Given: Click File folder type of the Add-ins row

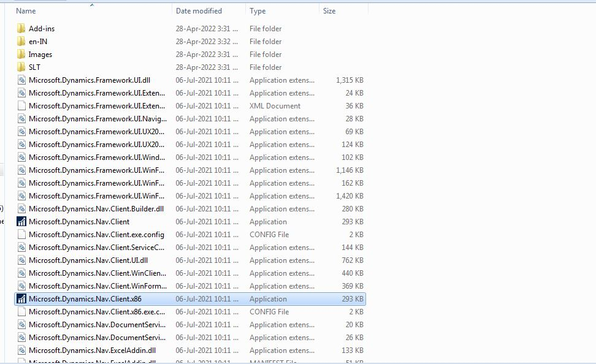Looking at the screenshot, I should pyautogui.click(x=266, y=29).
